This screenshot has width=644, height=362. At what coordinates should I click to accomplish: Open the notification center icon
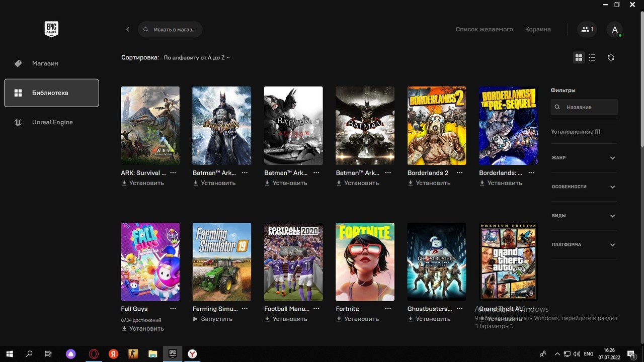(631, 354)
